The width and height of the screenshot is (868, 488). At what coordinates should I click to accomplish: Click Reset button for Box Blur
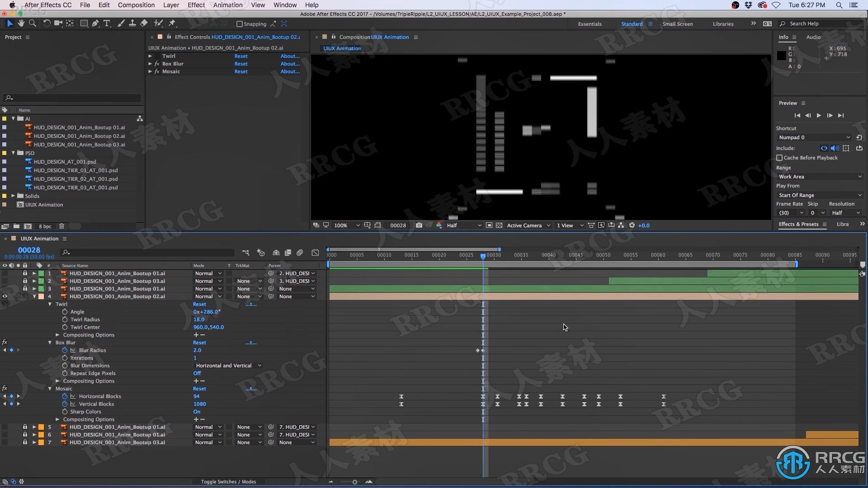coord(199,342)
